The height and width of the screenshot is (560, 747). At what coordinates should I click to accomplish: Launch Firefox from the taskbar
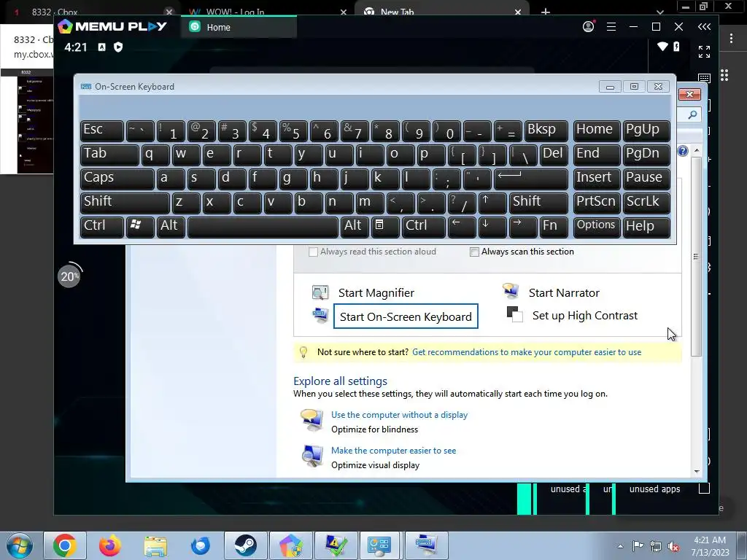(110, 545)
